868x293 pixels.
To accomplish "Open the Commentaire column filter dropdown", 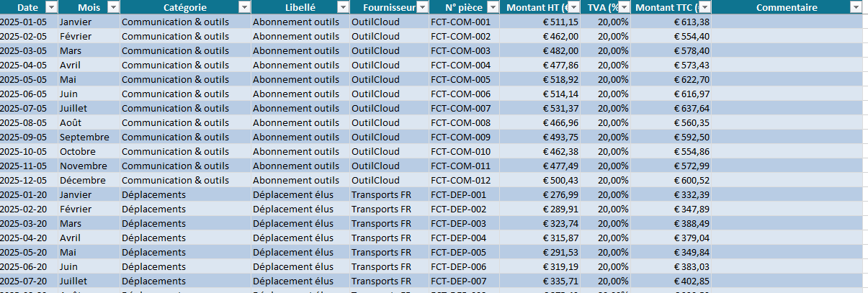I will point(855,7).
